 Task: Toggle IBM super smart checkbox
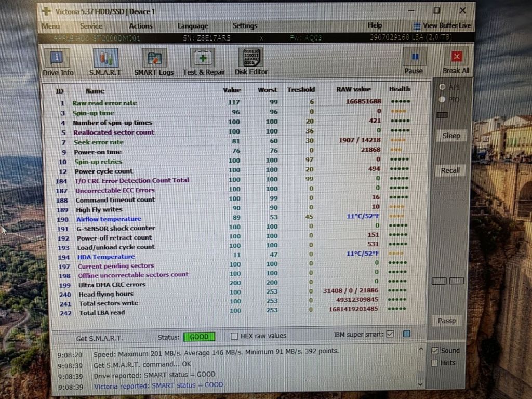[x=390, y=334]
